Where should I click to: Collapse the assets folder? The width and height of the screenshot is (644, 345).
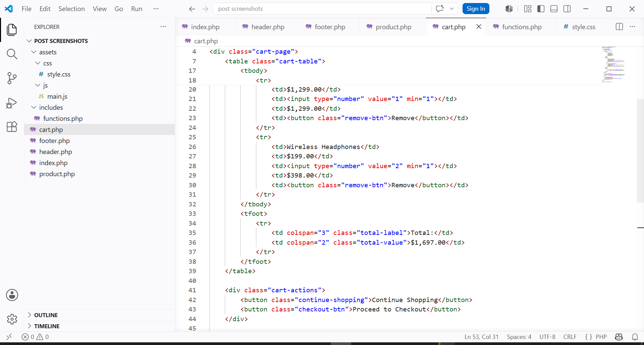34,52
